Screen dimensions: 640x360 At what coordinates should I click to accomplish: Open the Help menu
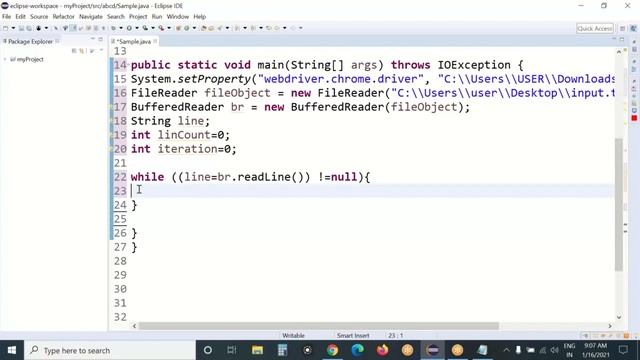(x=200, y=17)
